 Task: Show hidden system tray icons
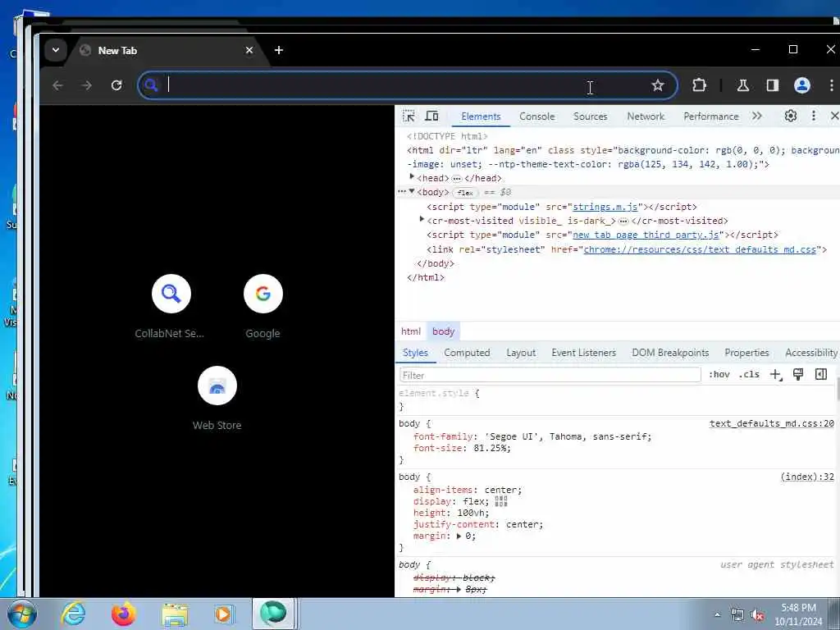tap(717, 614)
